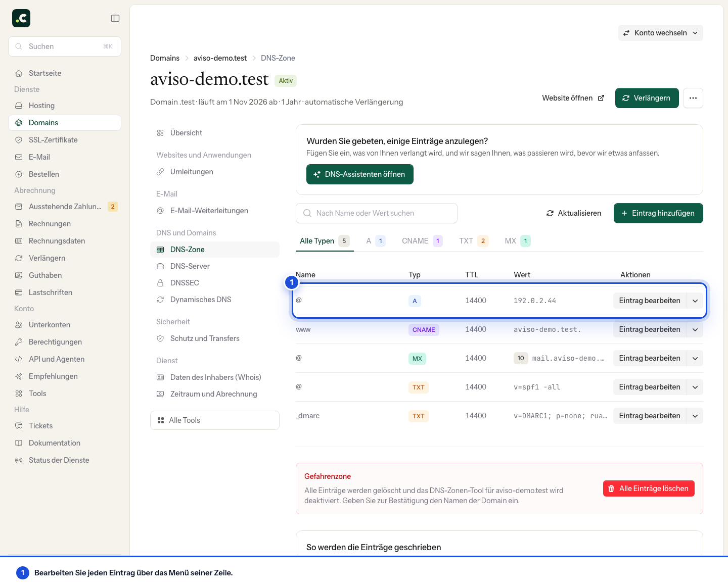The width and height of the screenshot is (728, 588).
Task: Expand actions menu for the MX record row
Action: click(x=695, y=358)
